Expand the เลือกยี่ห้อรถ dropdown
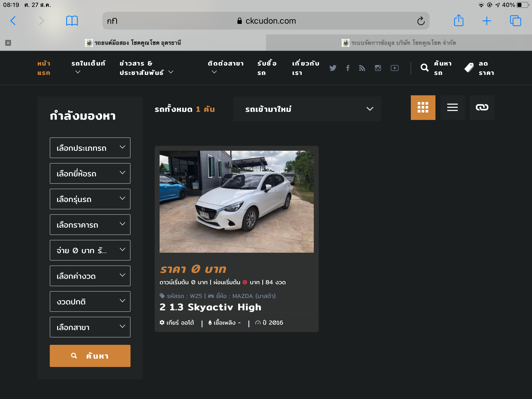This screenshot has width=532, height=399. 90,173
